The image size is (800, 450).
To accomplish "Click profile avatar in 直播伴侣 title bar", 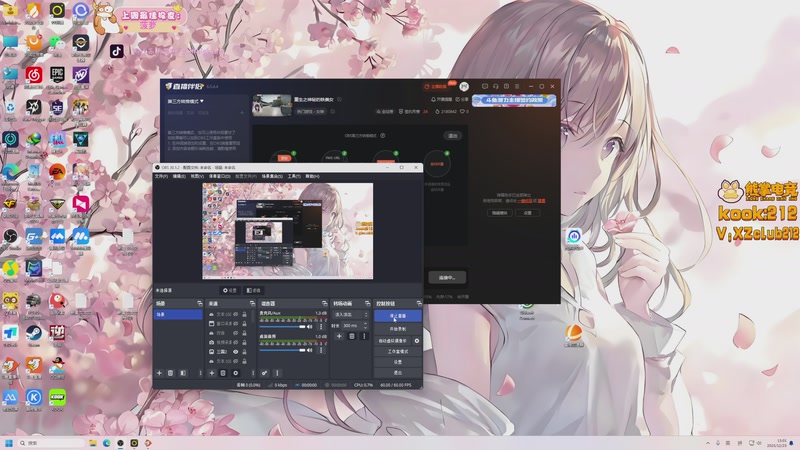I will 464,86.
